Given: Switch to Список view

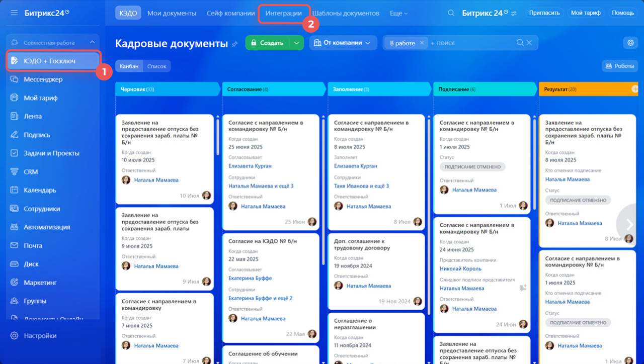Looking at the screenshot, I should click(x=157, y=66).
